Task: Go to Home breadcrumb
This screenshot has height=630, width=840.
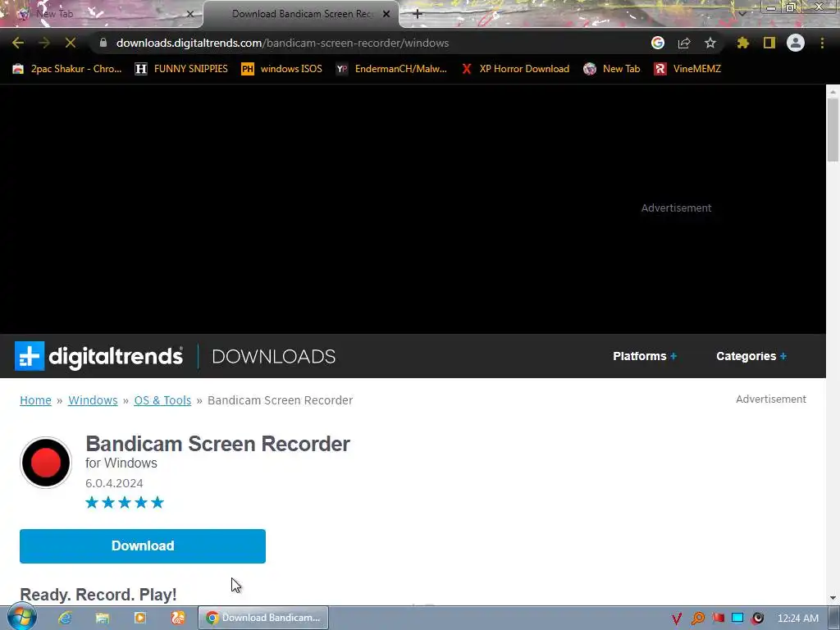Action: coord(35,400)
